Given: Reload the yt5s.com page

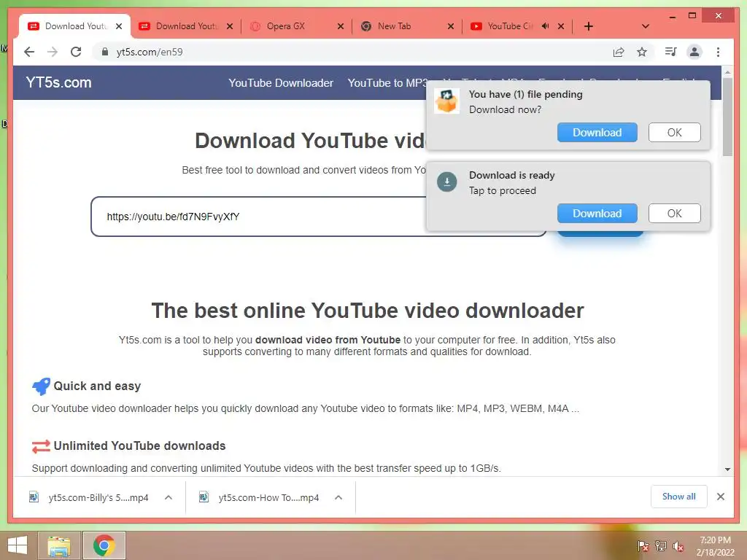Looking at the screenshot, I should 76,52.
